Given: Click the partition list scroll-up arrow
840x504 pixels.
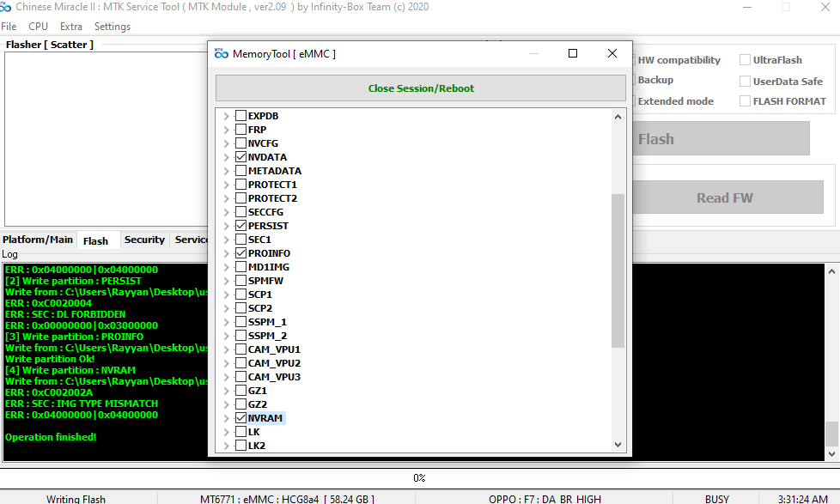Looking at the screenshot, I should (x=618, y=117).
